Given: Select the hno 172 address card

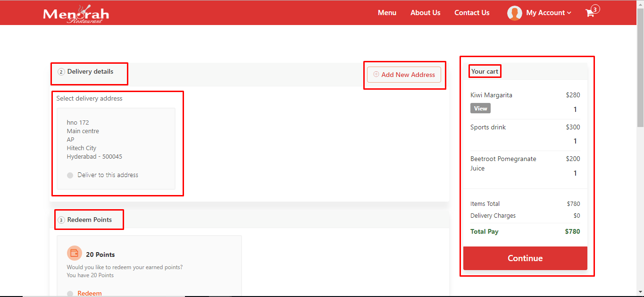Looking at the screenshot, I should pyautogui.click(x=116, y=142).
